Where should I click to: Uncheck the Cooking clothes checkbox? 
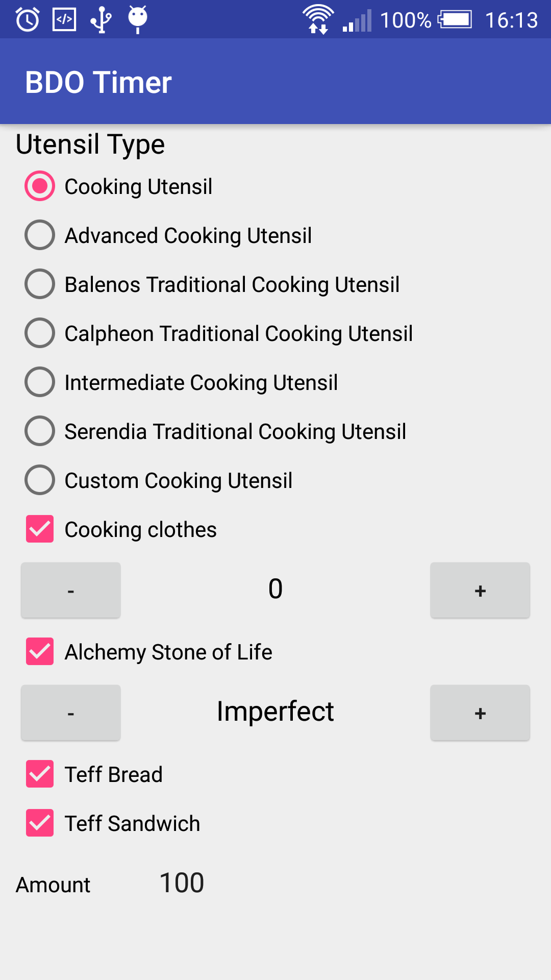tap(40, 529)
